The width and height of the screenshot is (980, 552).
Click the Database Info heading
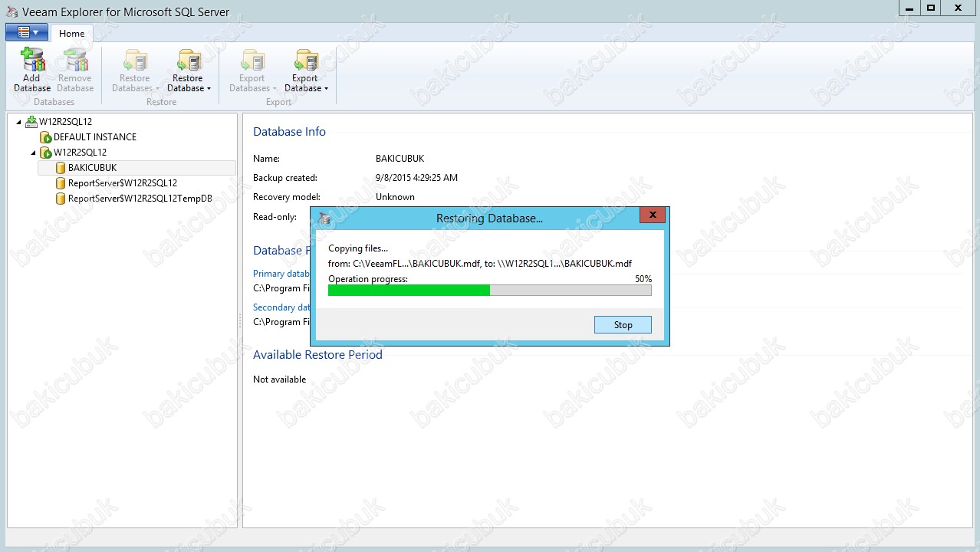pyautogui.click(x=290, y=132)
